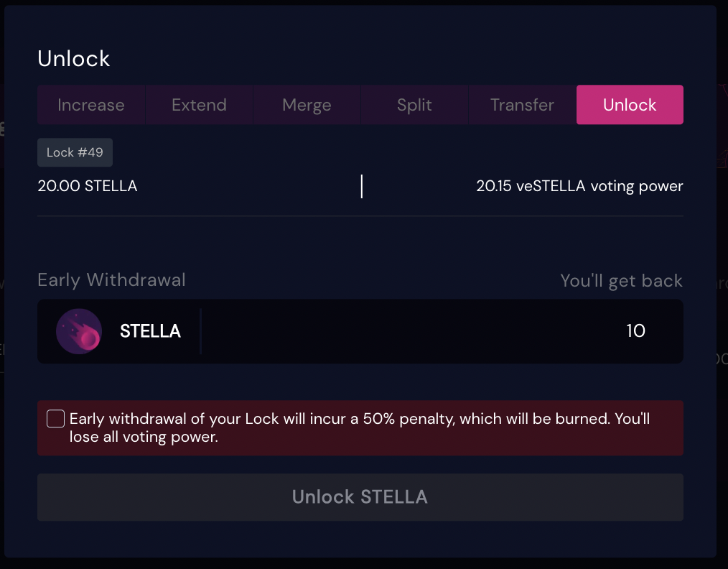Viewport: 728px width, 569px height.
Task: Click the STELLA token comet icon
Action: pos(79,331)
